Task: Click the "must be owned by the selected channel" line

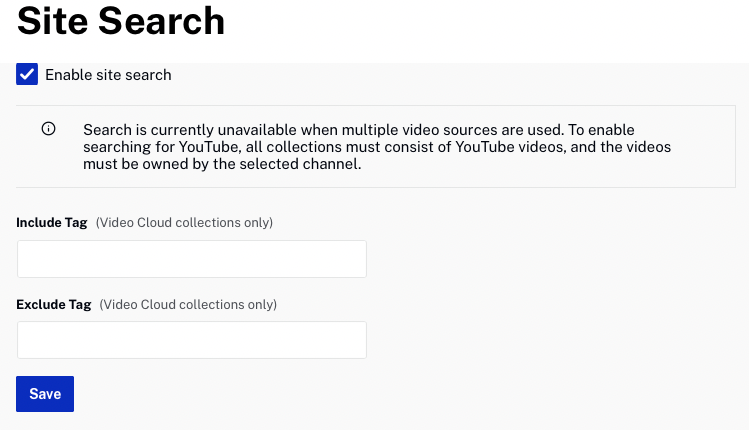Action: click(x=222, y=164)
